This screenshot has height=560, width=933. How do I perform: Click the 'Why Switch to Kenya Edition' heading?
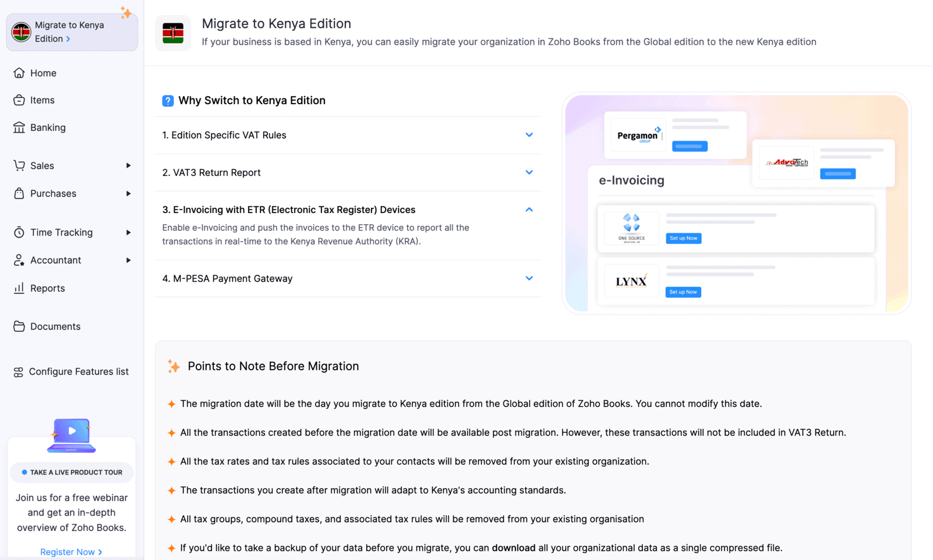[x=252, y=101]
